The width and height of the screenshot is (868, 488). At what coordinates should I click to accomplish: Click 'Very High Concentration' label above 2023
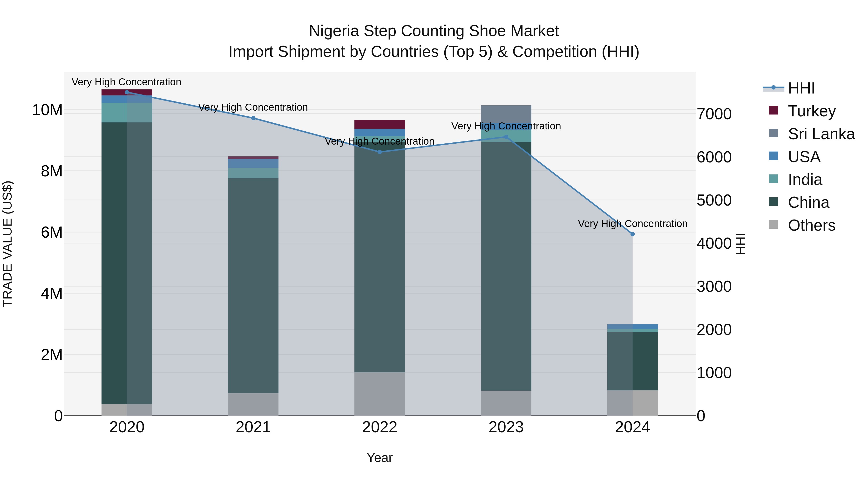[x=506, y=126]
